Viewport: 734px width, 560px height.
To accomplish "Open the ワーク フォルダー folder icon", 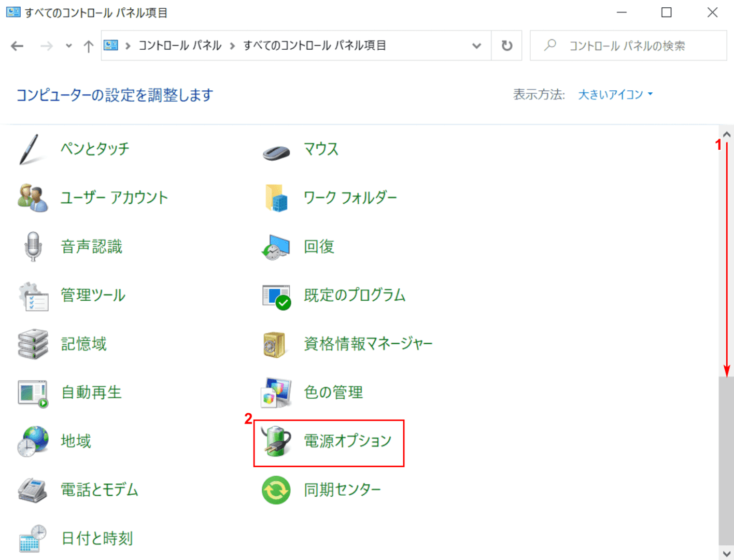I will [x=276, y=198].
